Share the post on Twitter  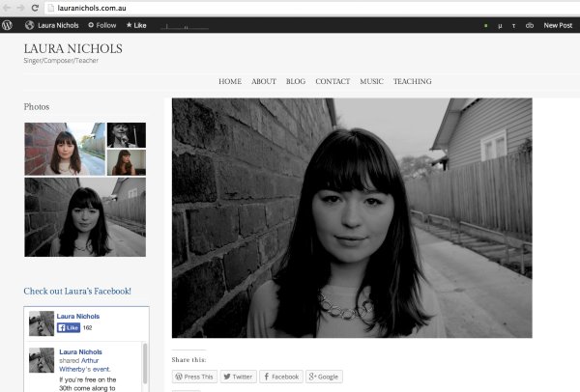click(238, 377)
